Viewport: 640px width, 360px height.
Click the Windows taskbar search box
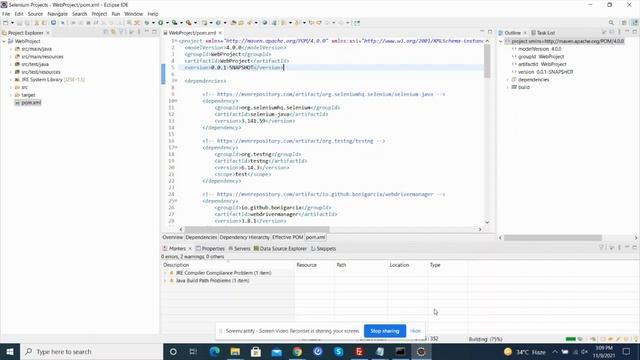point(91,351)
